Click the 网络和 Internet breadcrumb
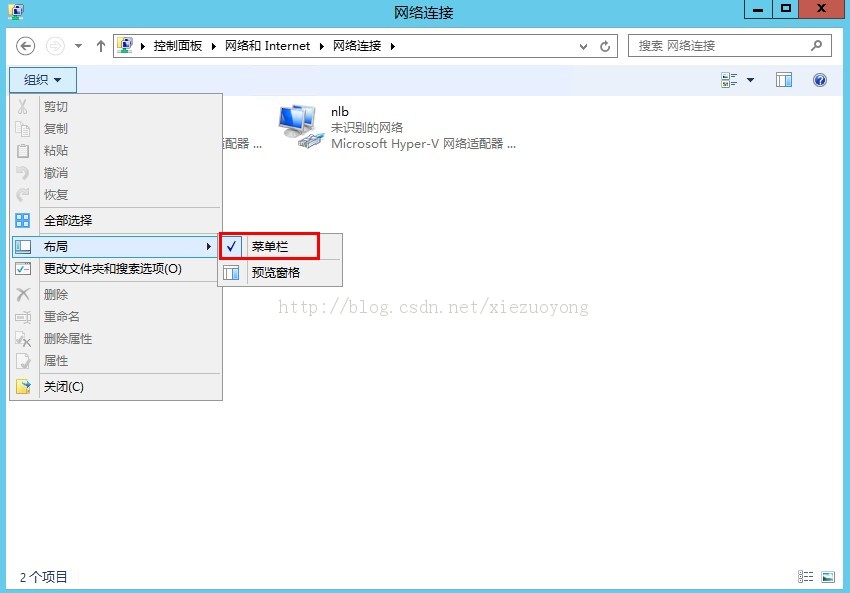The image size is (850, 593). tap(267, 46)
